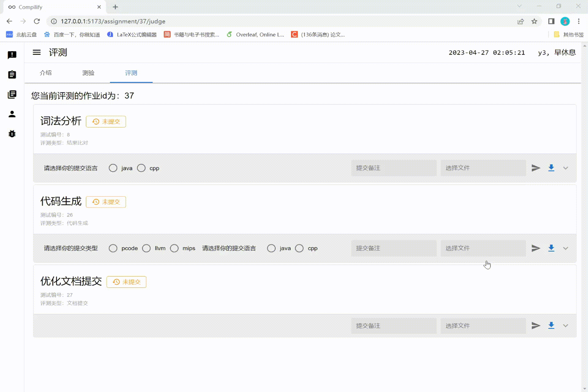Viewport: 588px width, 392px height.
Task: Open the user profile sidebar icon
Action: [x=12, y=114]
